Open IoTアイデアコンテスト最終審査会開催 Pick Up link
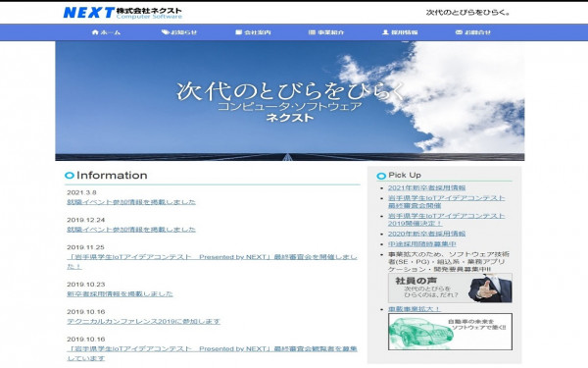 tap(446, 201)
